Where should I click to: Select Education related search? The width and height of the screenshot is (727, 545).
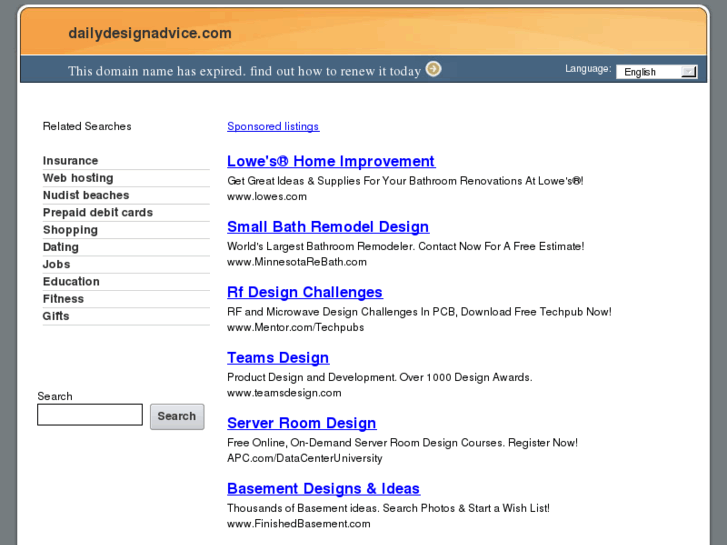click(71, 282)
